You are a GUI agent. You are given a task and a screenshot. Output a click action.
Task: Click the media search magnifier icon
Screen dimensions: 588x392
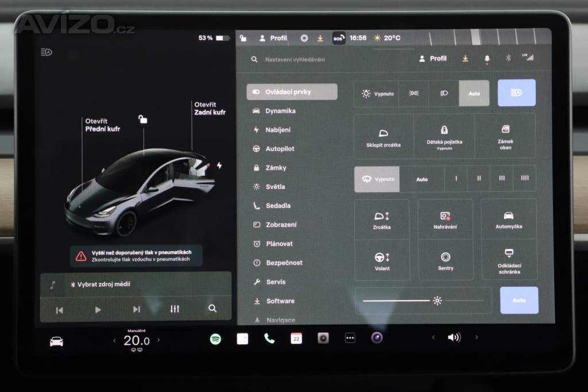pyautogui.click(x=212, y=309)
